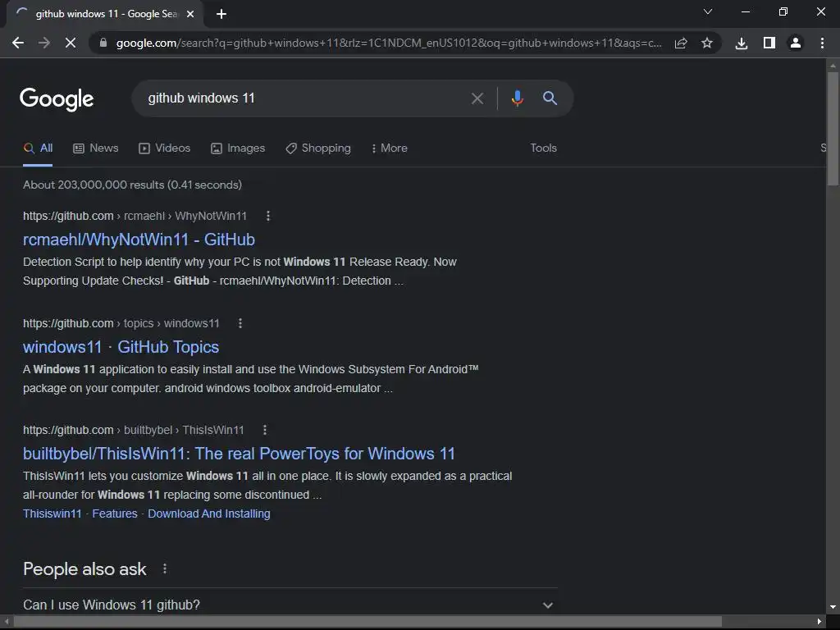
Task: Click the github.com › topics › windows11 breadcrumb
Action: (x=121, y=323)
